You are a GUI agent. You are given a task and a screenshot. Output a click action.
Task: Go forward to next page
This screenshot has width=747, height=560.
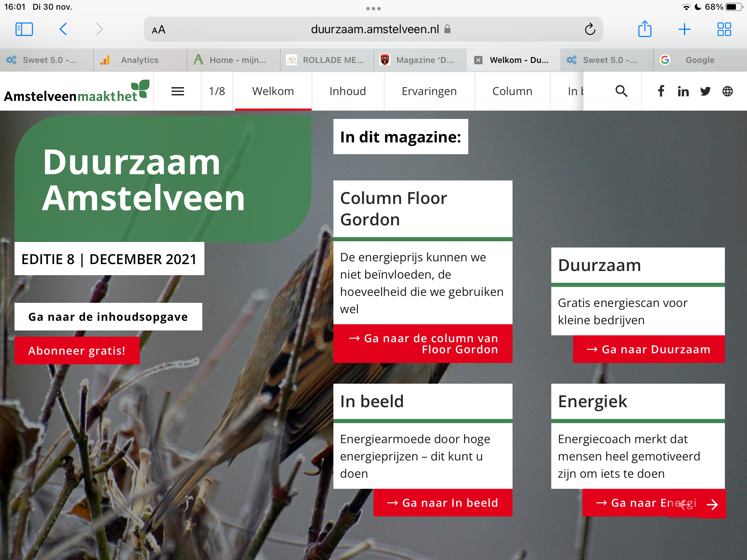(99, 29)
